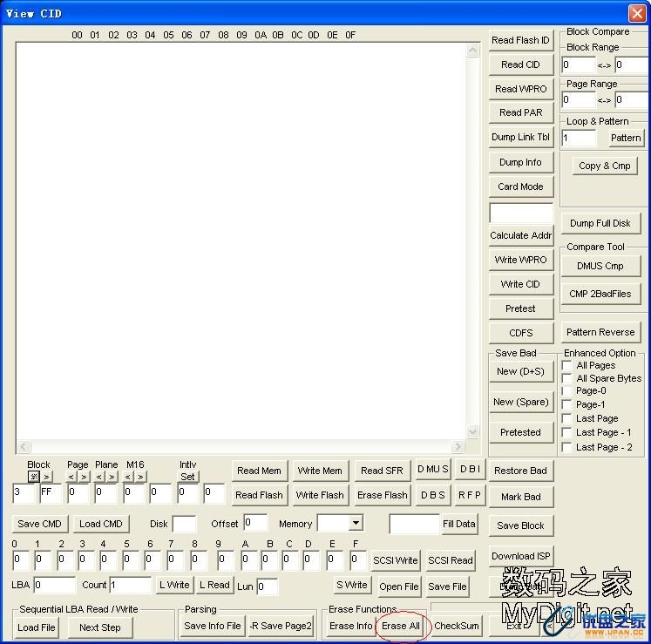Click the Save CMD button
The width and height of the screenshot is (651, 644).
[39, 524]
